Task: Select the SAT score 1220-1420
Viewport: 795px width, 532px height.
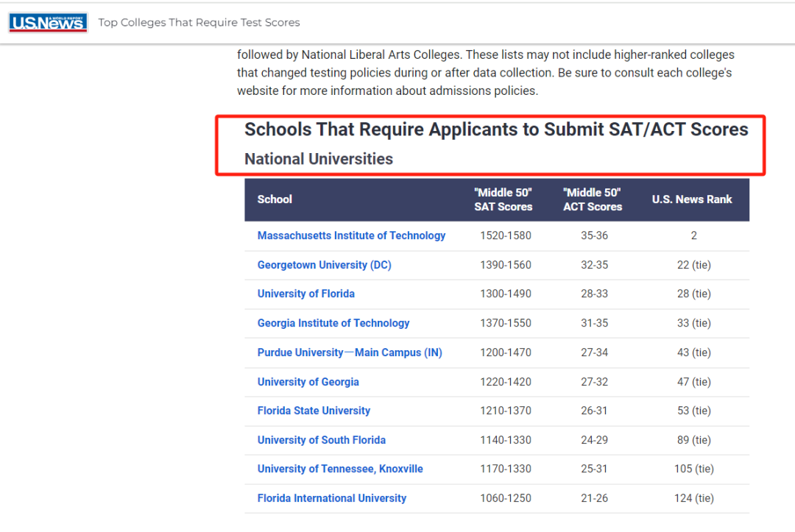Action: point(506,382)
